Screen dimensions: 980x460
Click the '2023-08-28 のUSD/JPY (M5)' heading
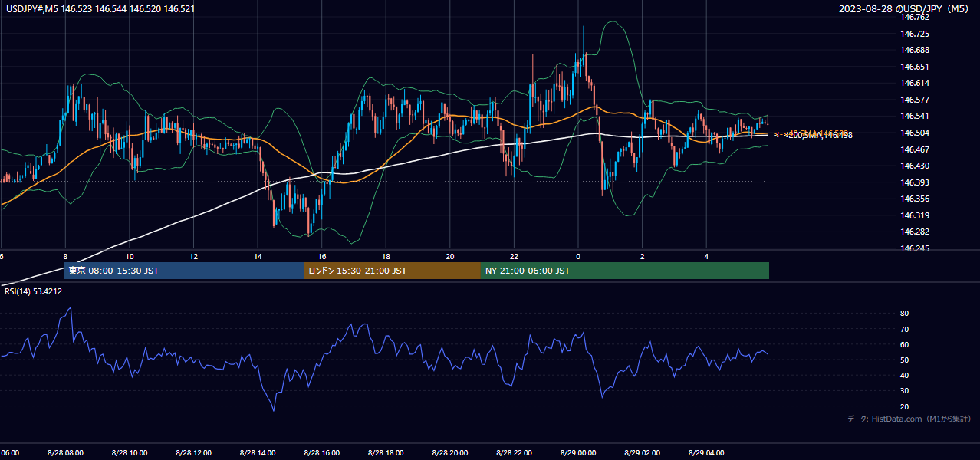coord(905,9)
